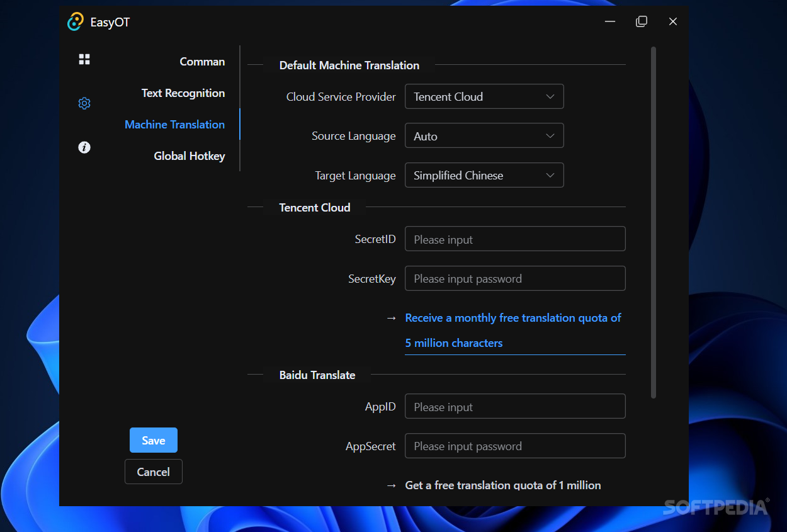787x532 pixels.
Task: Expand the Source Language dropdown
Action: click(x=484, y=136)
